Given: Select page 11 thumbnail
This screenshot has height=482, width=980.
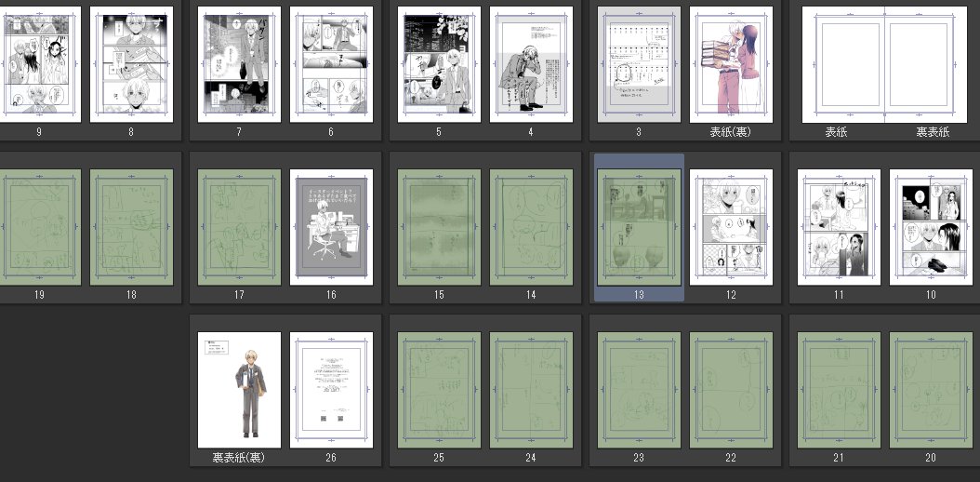Looking at the screenshot, I should click(x=839, y=228).
